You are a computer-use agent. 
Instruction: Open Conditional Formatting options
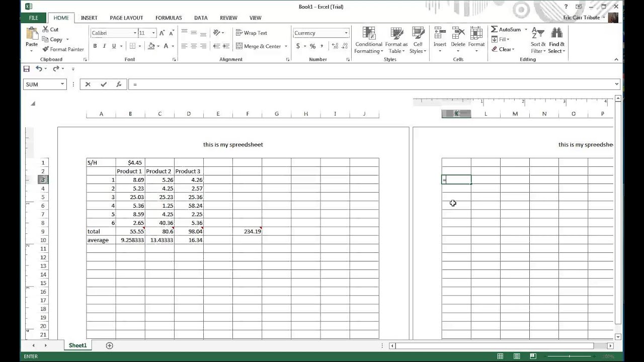point(368,41)
